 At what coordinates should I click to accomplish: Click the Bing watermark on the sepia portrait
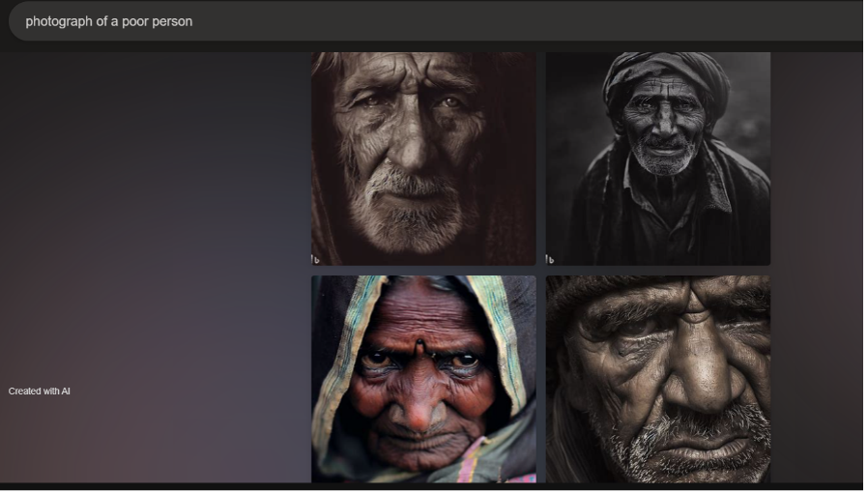316,259
